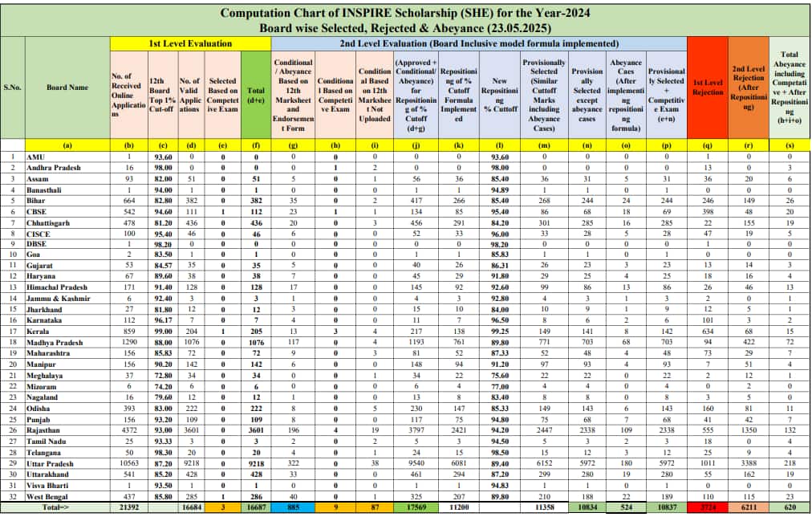Click the 'Andhra Pradesh' board name
Image resolution: width=812 pixels, height=517 pixels.
tap(54, 168)
